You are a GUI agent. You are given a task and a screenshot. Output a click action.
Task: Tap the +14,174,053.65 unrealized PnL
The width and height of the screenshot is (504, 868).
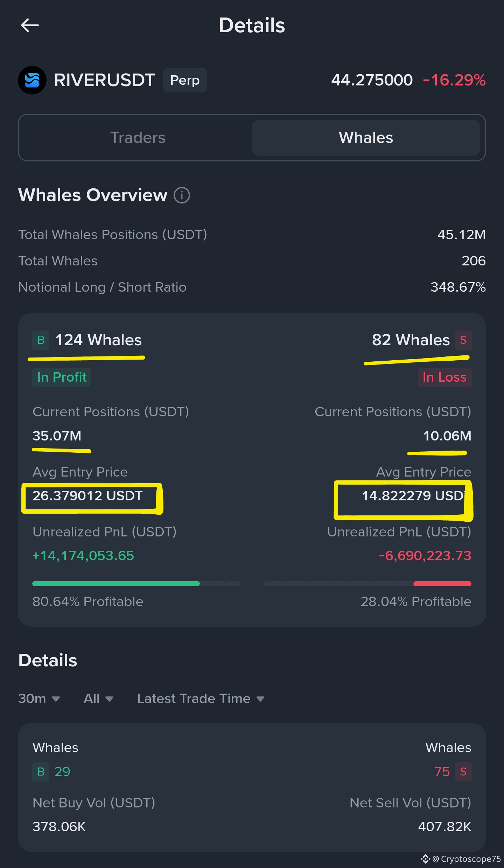click(x=83, y=556)
